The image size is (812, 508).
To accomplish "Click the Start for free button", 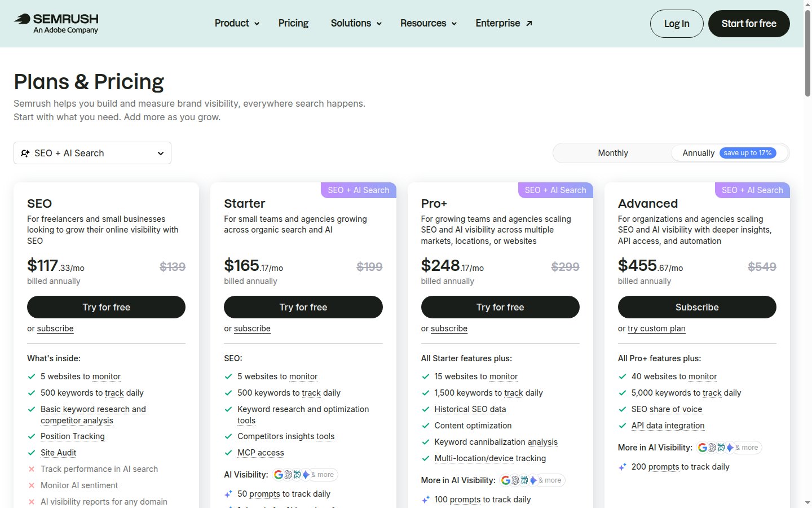I will (749, 24).
